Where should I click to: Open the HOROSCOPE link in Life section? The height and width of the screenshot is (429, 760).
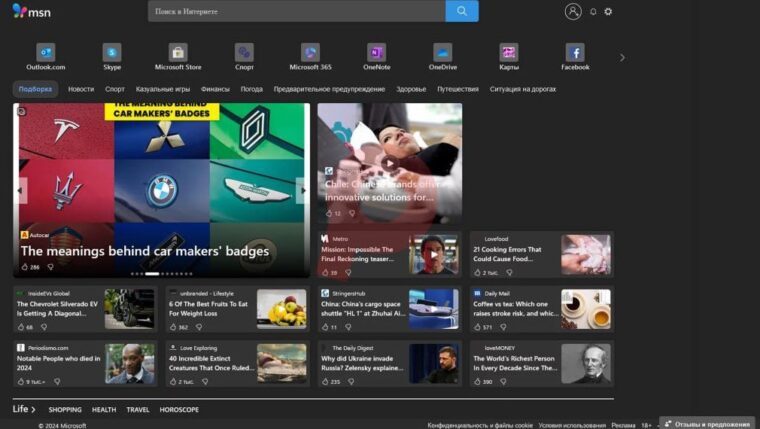pos(179,410)
